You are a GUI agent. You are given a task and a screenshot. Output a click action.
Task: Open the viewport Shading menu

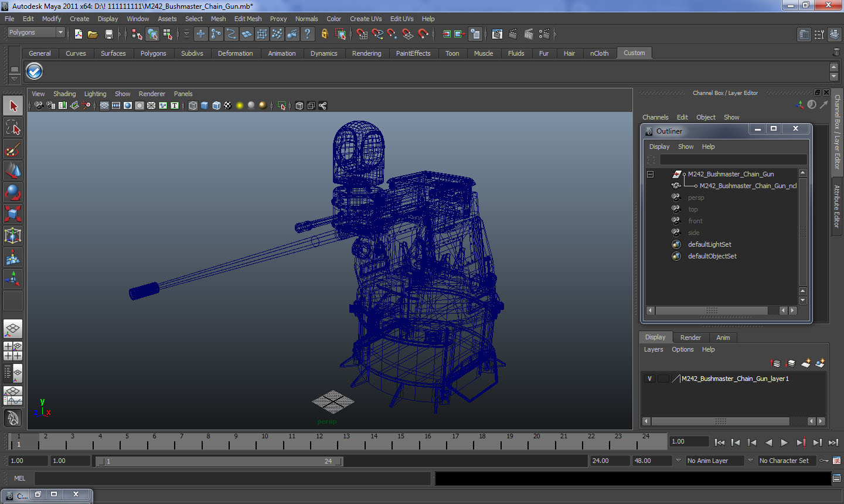pyautogui.click(x=64, y=94)
